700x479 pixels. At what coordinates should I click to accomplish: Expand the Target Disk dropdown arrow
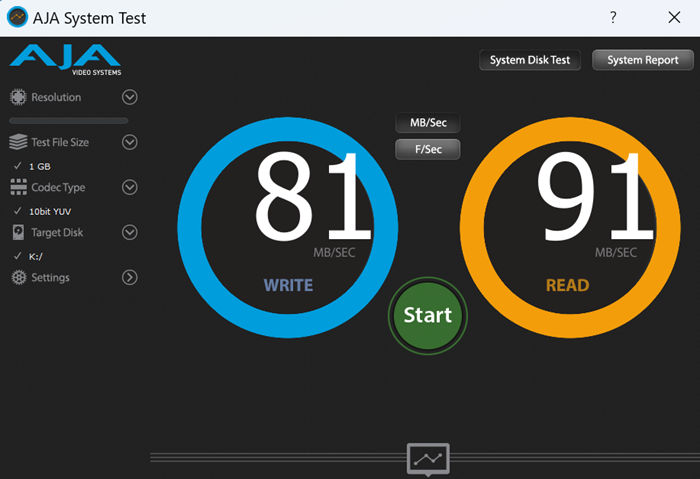point(129,232)
